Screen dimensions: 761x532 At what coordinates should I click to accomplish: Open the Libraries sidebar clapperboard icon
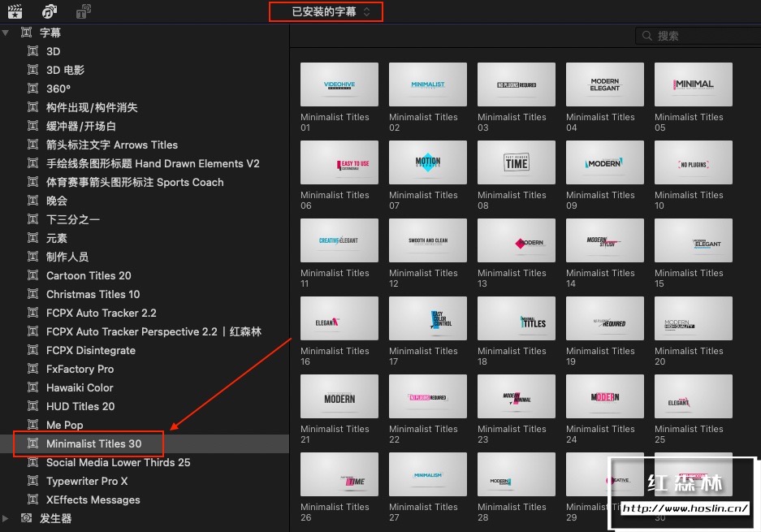point(15,11)
